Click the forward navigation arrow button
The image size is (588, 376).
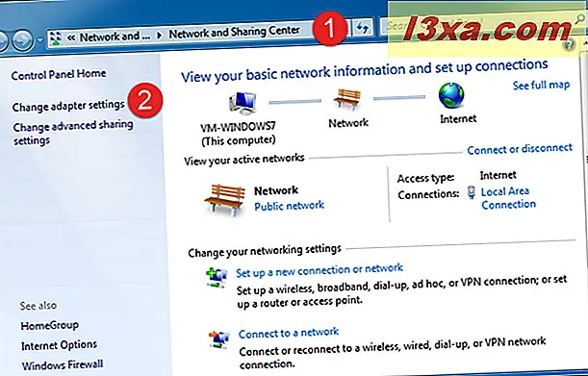(x=22, y=40)
